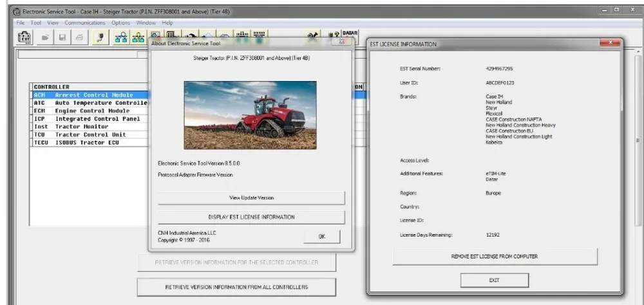The width and height of the screenshot is (644, 305).
Task: Open the Communications menu
Action: coord(85,23)
